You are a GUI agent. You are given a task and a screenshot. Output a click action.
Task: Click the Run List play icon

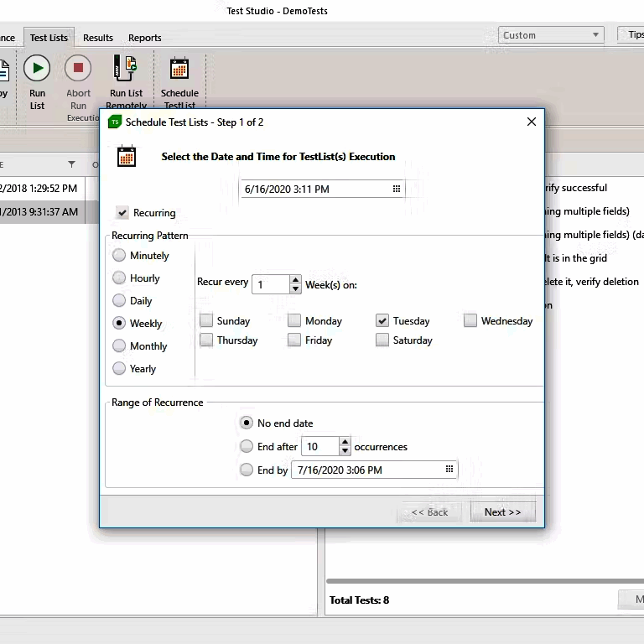(37, 68)
